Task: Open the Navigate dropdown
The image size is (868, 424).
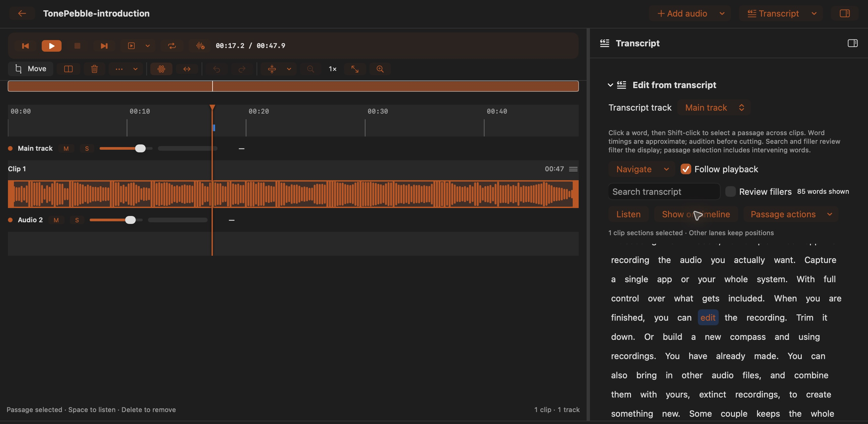Action: click(642, 169)
